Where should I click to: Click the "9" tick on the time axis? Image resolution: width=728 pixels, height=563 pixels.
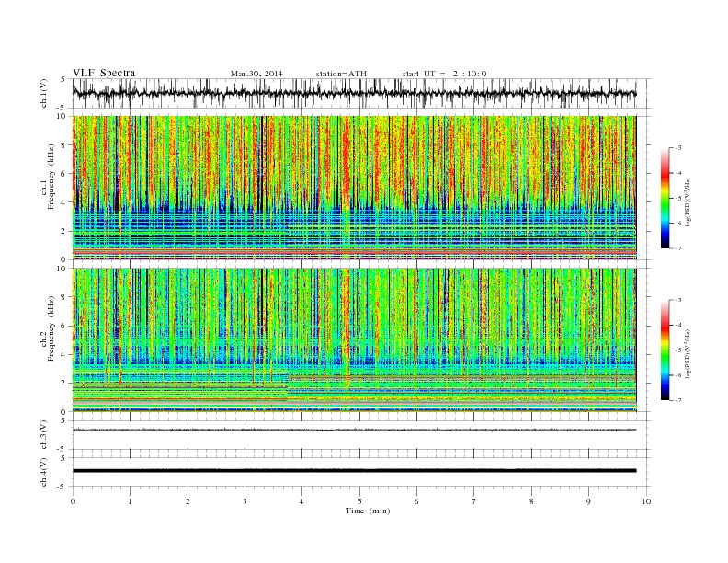588,501
